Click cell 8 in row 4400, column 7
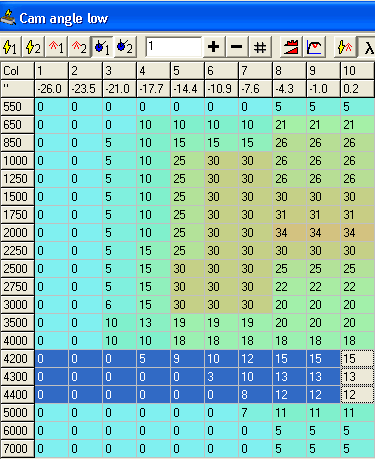This screenshot has width=375, height=459. [x=256, y=395]
